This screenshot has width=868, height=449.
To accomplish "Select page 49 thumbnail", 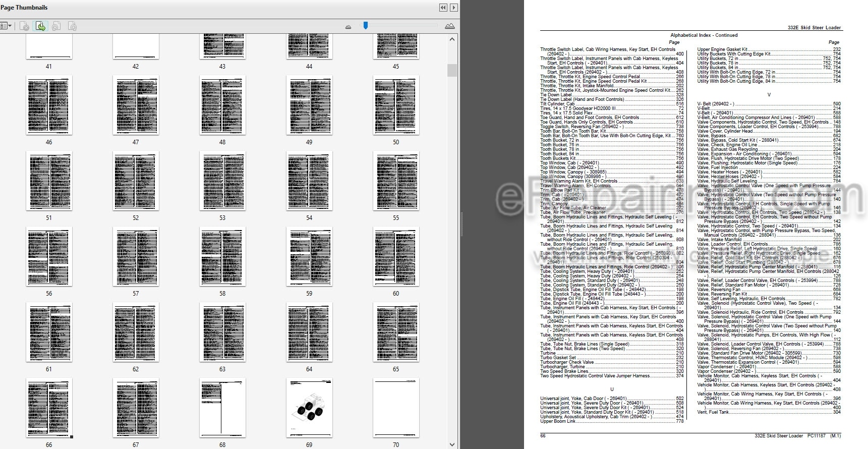I will (309, 105).
